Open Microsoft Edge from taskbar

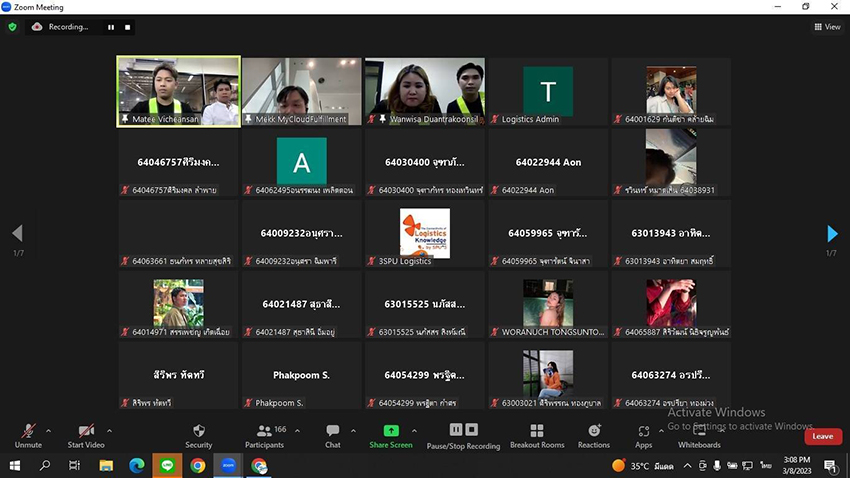click(x=137, y=466)
